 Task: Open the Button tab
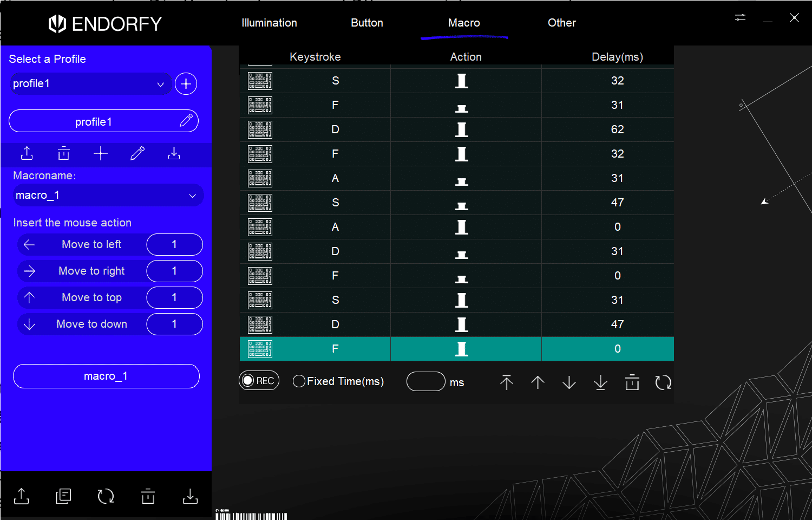[366, 23]
